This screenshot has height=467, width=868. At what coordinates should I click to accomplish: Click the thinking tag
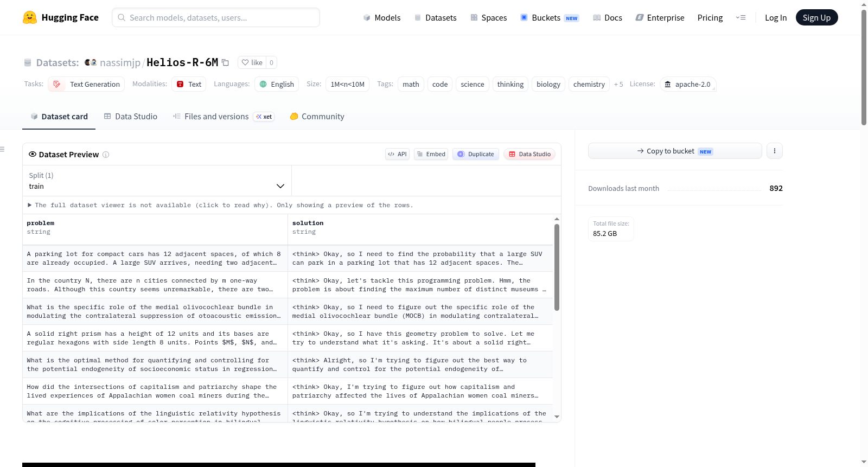click(510, 84)
